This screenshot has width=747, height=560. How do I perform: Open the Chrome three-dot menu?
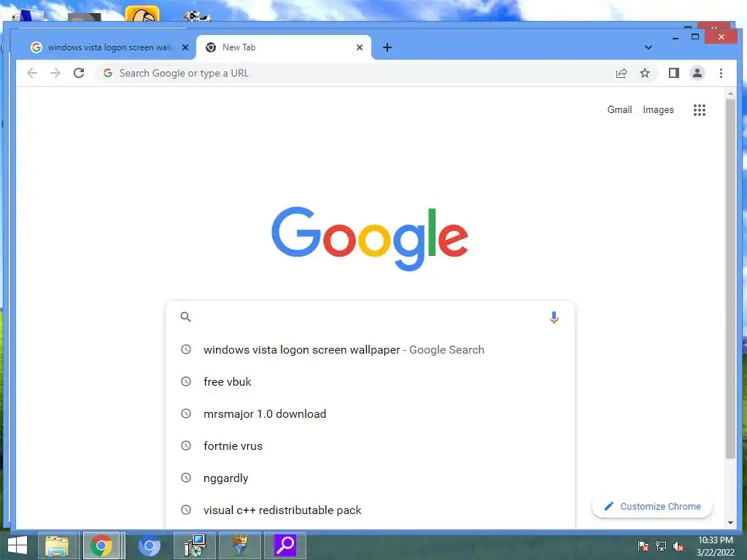pyautogui.click(x=721, y=73)
